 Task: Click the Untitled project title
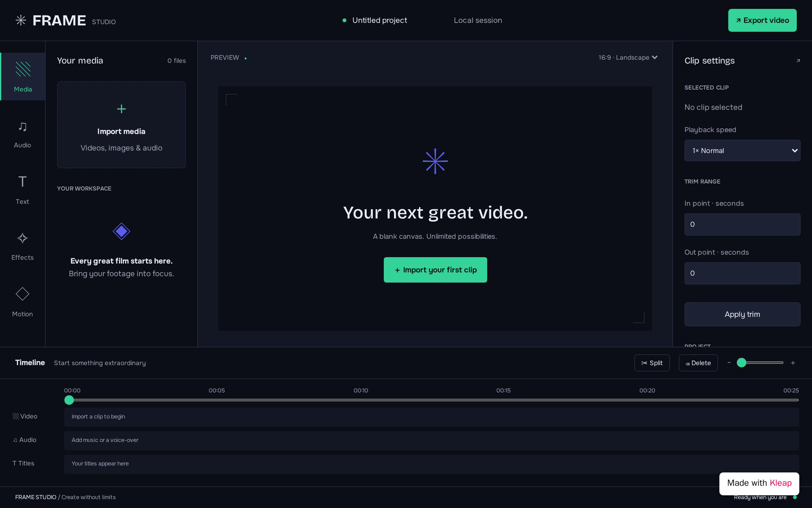[379, 20]
